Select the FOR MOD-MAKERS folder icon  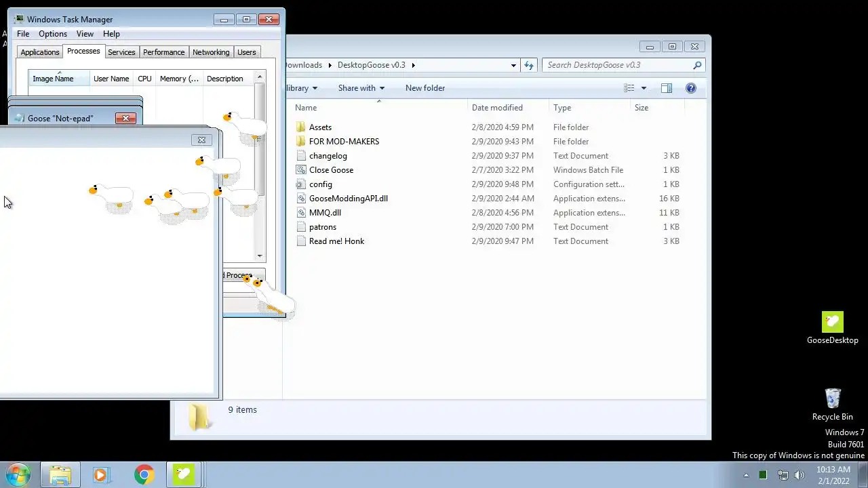pyautogui.click(x=301, y=142)
